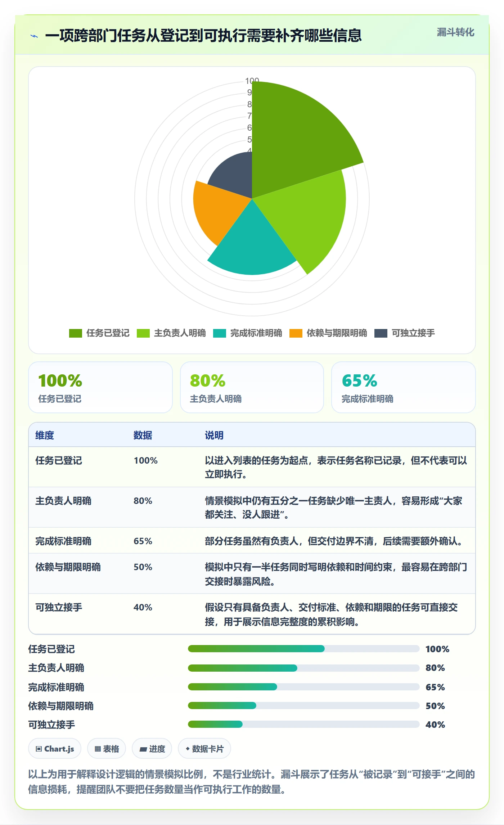504x825 pixels.
Task: Select the 进度 tag chip
Action: (x=152, y=749)
